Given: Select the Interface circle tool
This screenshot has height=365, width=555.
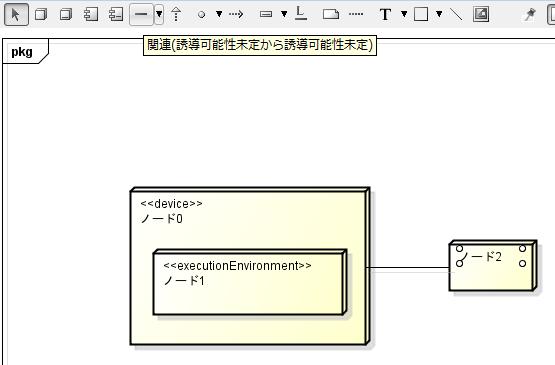Looking at the screenshot, I should tap(201, 15).
